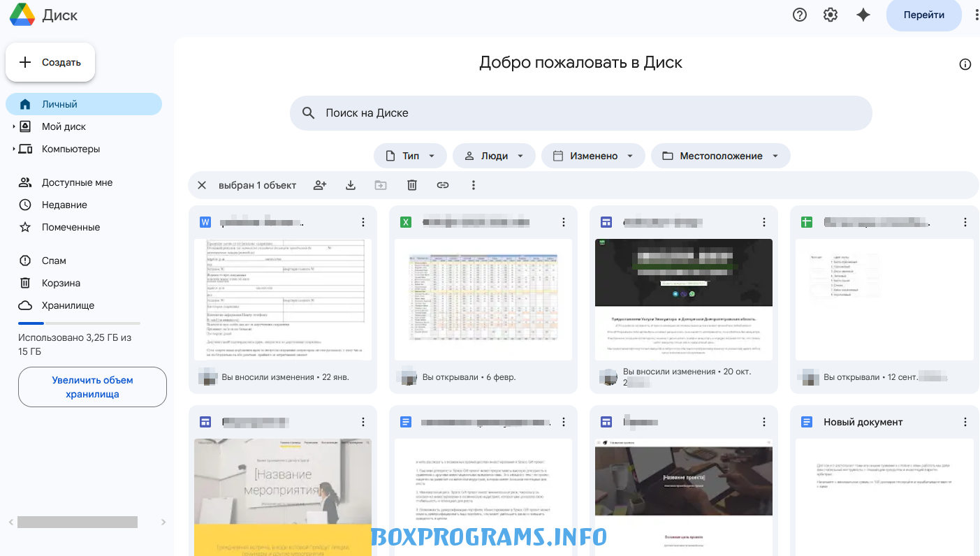980x556 pixels.
Task: Copy link with the chain link icon
Action: click(x=443, y=185)
